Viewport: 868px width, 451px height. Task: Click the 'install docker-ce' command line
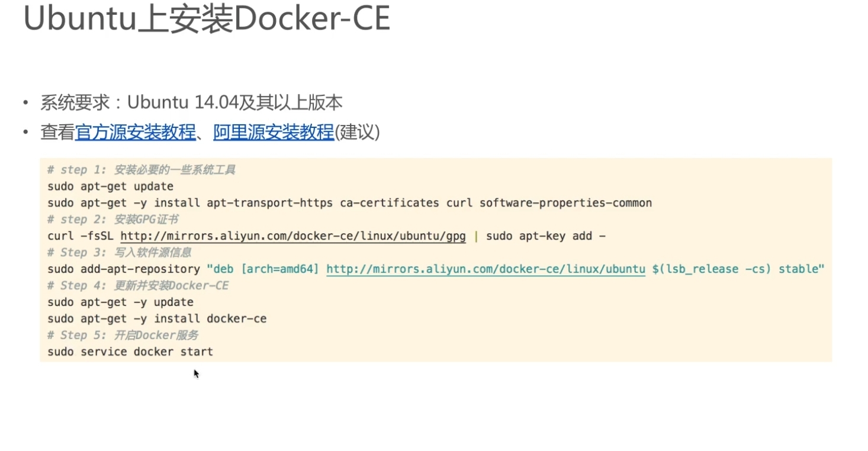click(157, 319)
